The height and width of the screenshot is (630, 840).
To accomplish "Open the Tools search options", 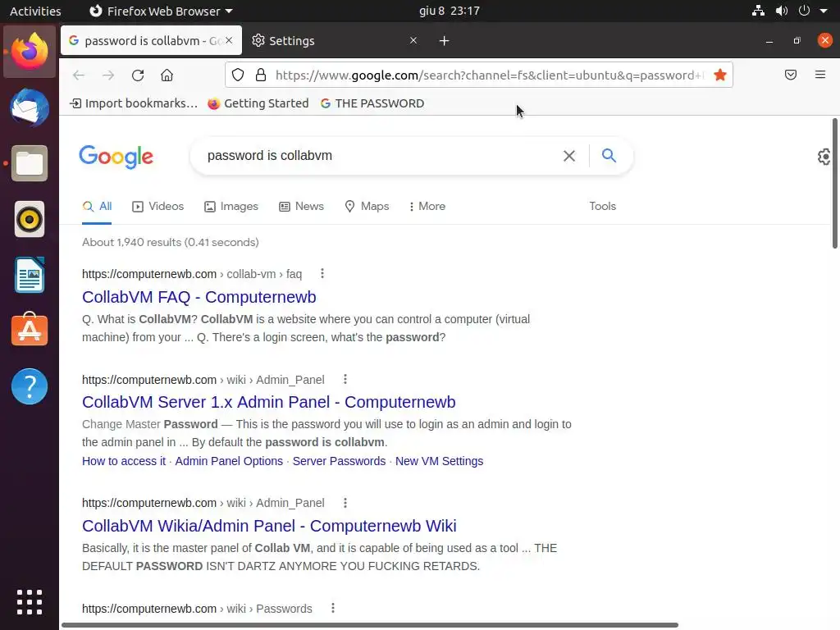I will pyautogui.click(x=603, y=206).
